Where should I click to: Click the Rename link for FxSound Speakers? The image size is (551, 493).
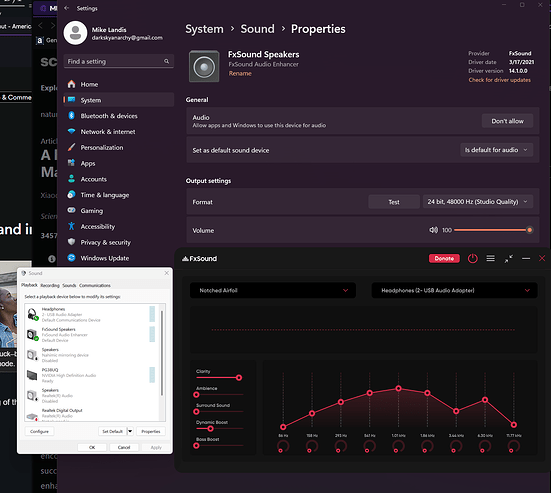pyautogui.click(x=240, y=73)
